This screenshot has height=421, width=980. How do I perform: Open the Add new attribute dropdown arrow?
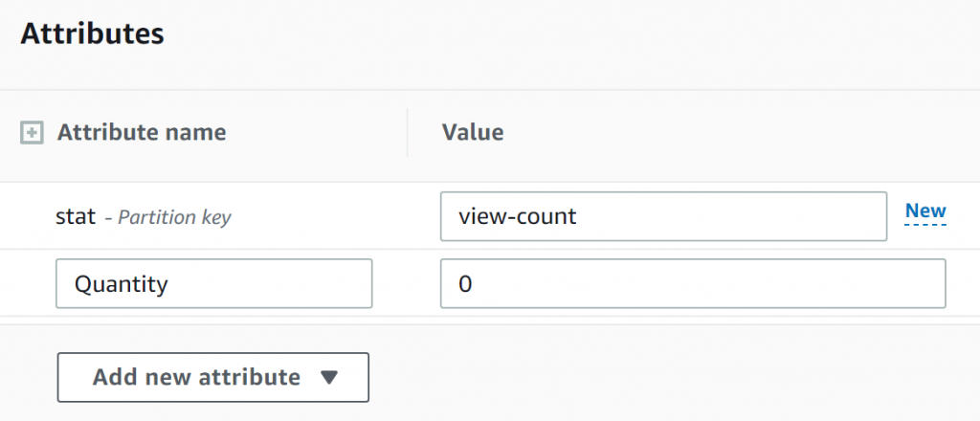tap(329, 378)
